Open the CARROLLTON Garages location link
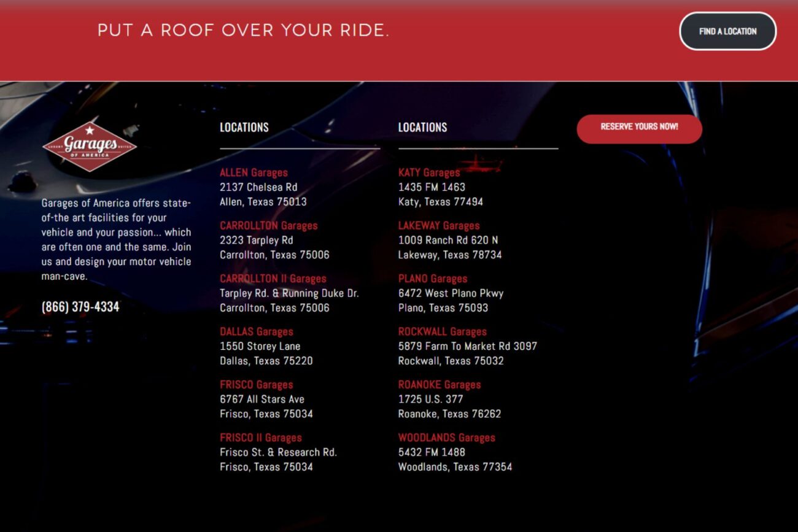Image resolution: width=798 pixels, height=532 pixels. (268, 226)
